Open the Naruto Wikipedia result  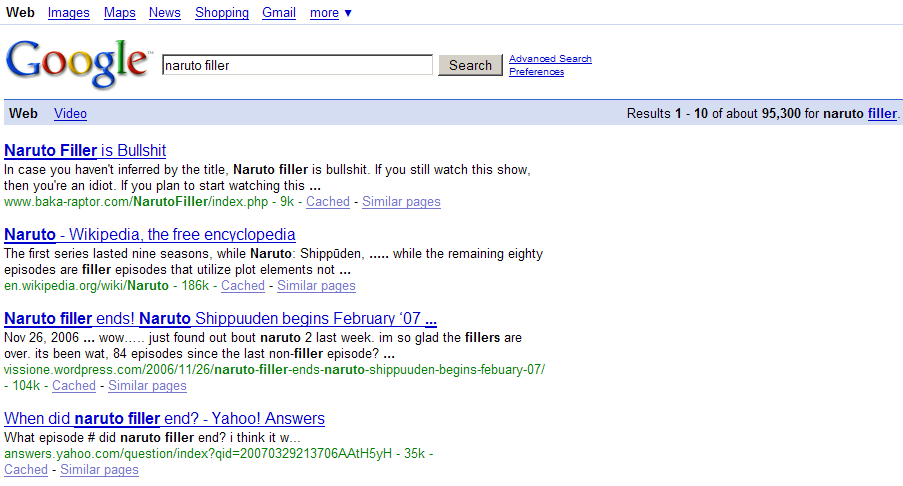point(150,234)
